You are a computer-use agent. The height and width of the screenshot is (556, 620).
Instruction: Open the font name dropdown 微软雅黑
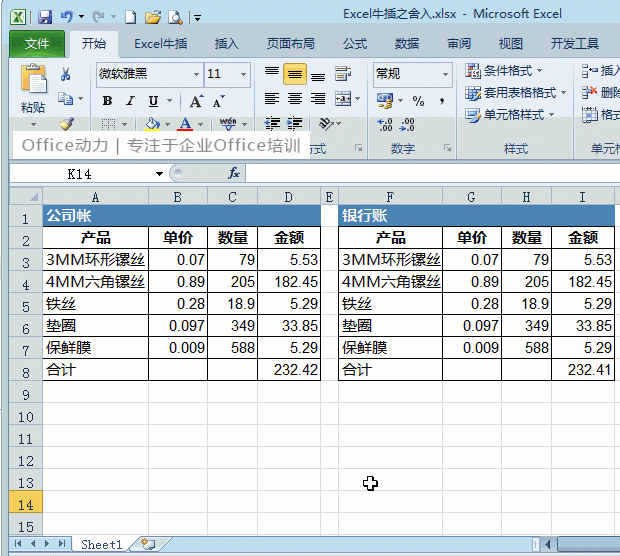pos(196,74)
